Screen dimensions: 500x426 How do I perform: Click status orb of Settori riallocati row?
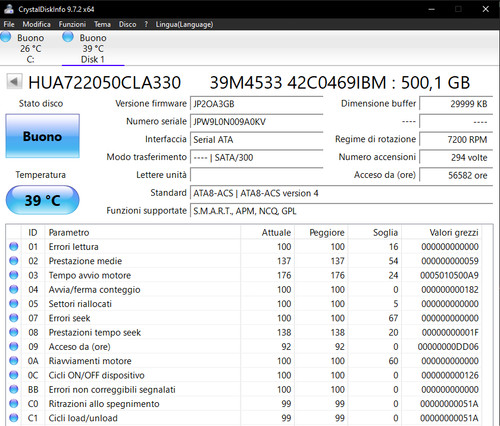click(x=14, y=304)
